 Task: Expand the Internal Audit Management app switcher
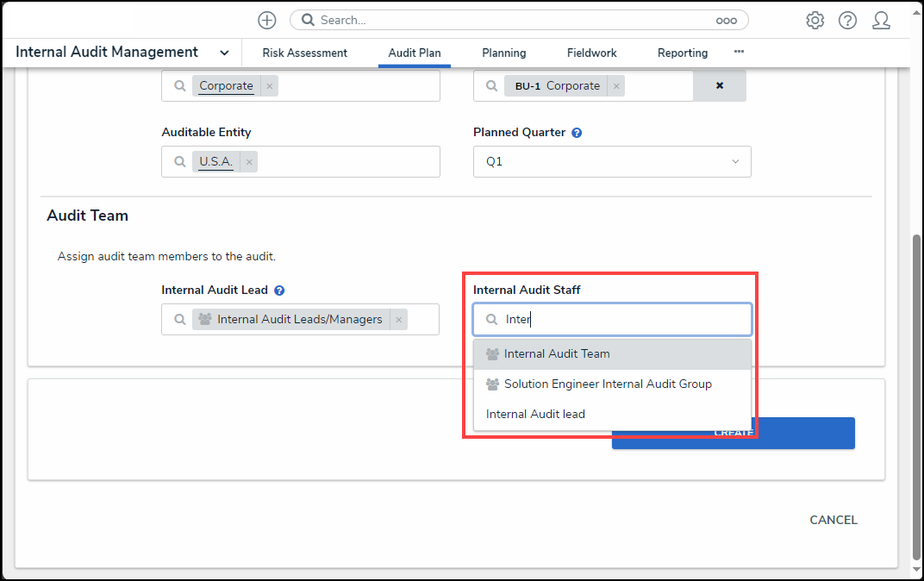pyautogui.click(x=224, y=53)
